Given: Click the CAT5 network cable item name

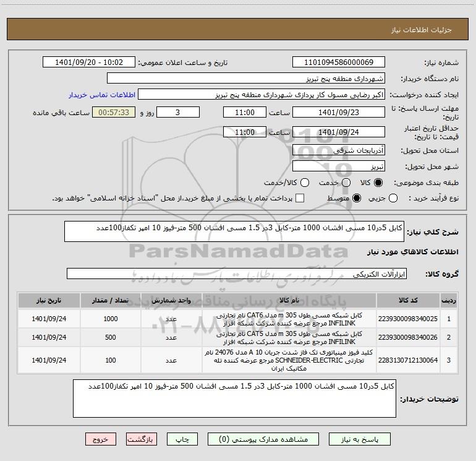Looking at the screenshot, I should point(289,338).
